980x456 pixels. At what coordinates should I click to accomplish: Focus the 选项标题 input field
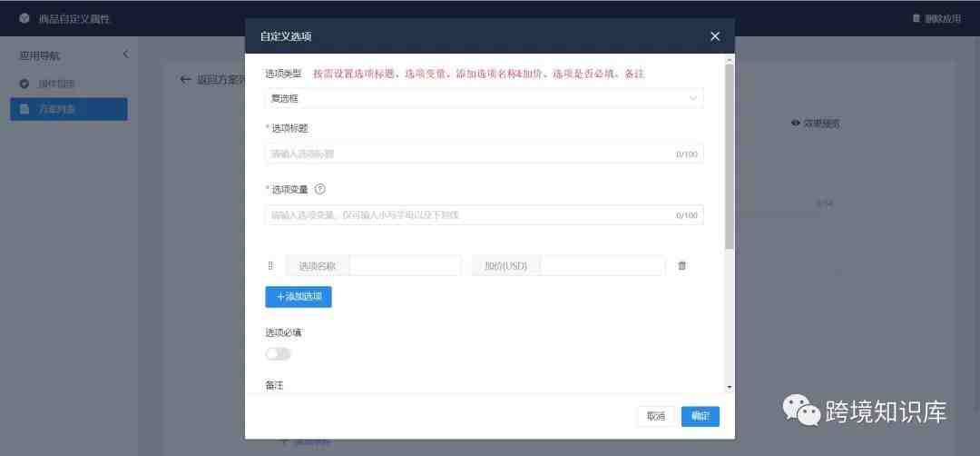[x=484, y=154]
